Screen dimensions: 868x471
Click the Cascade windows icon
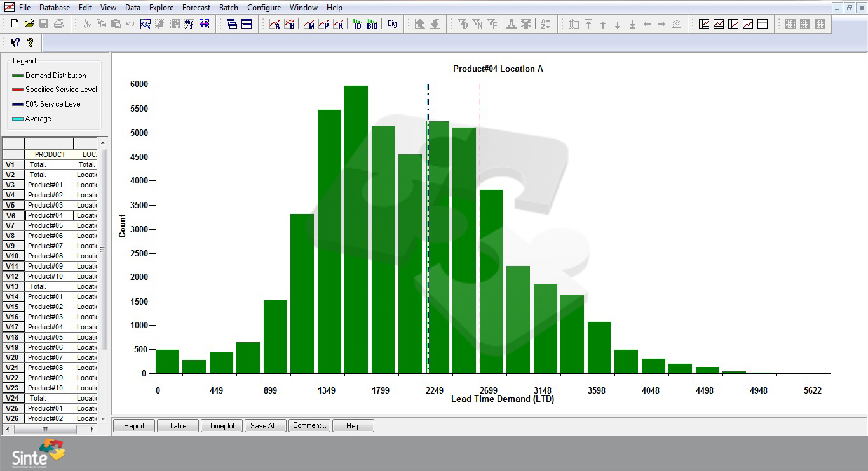[232, 24]
